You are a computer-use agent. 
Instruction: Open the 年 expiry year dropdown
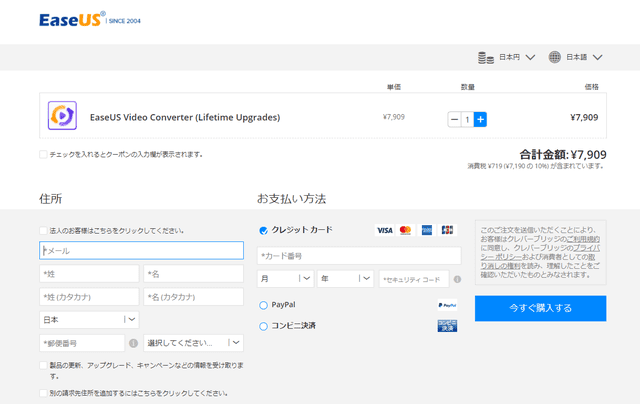[345, 279]
